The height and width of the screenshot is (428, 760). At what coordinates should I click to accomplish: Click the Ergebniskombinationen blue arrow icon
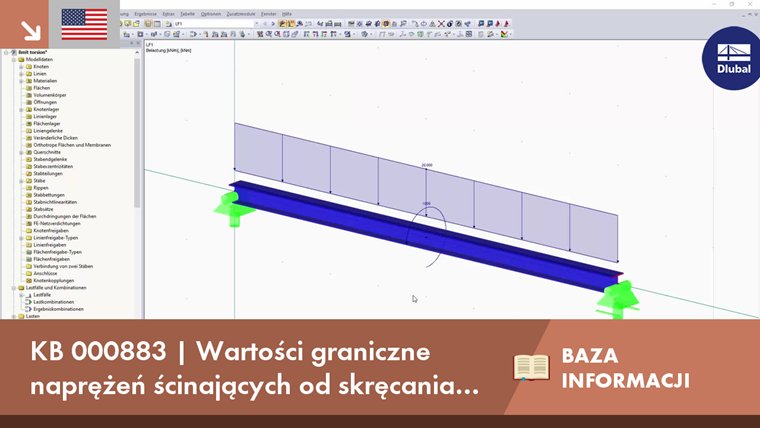29,309
